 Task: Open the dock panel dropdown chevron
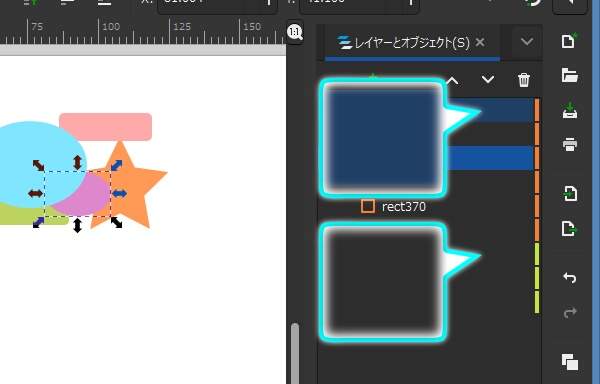(527, 41)
